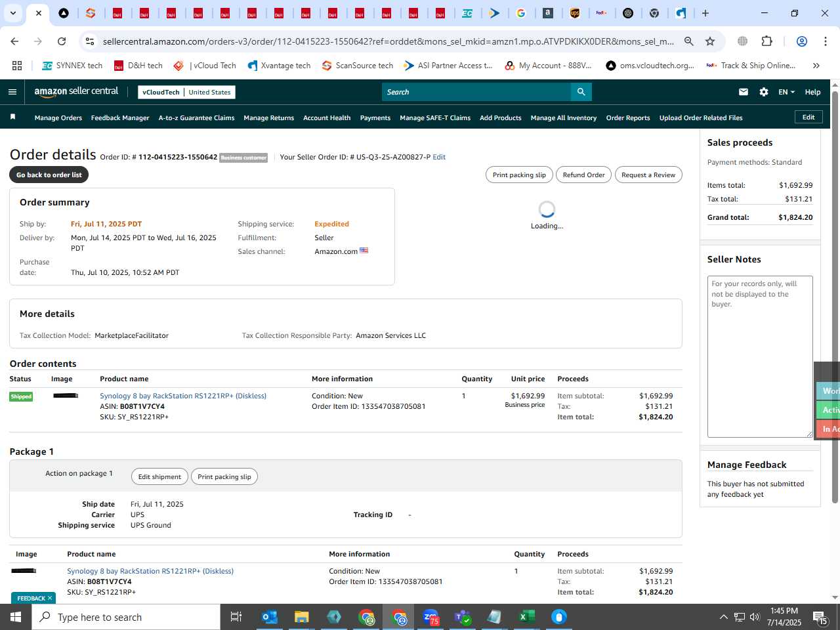Open a new browser tab with plus button
This screenshot has width=840, height=630.
pyautogui.click(x=705, y=13)
